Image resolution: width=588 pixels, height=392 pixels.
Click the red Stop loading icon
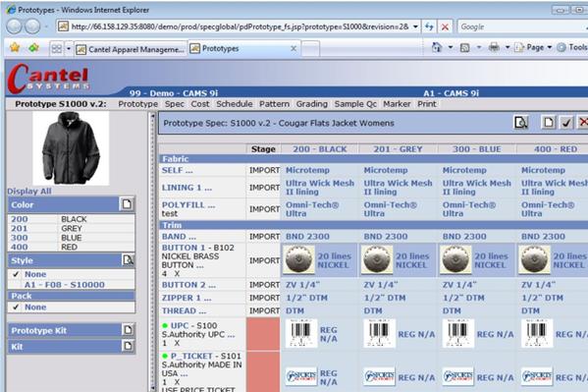click(445, 27)
